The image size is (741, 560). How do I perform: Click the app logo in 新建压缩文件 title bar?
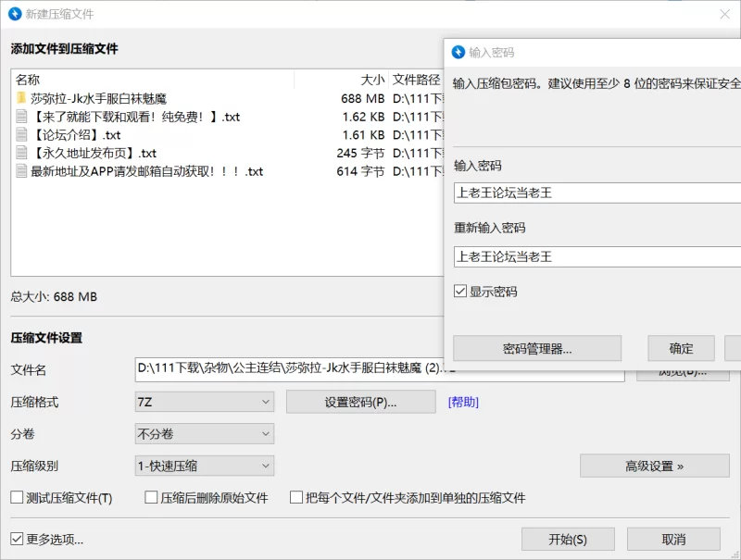coord(15,14)
